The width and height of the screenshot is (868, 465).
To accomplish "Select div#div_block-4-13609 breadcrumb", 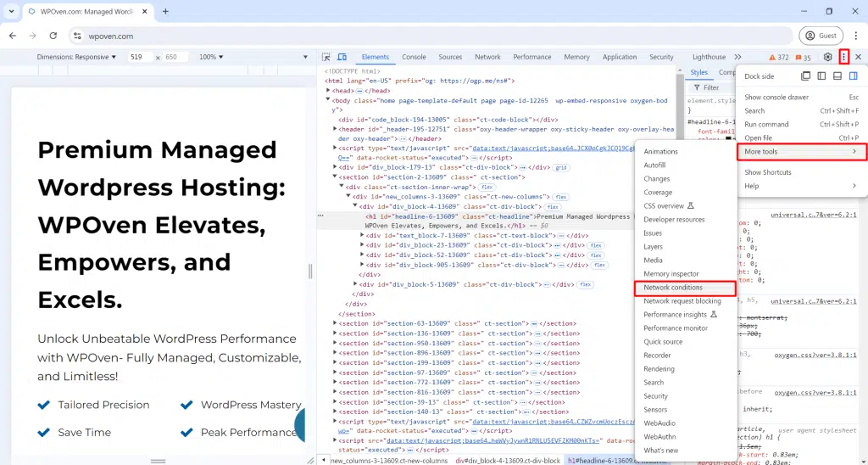I will [x=508, y=461].
